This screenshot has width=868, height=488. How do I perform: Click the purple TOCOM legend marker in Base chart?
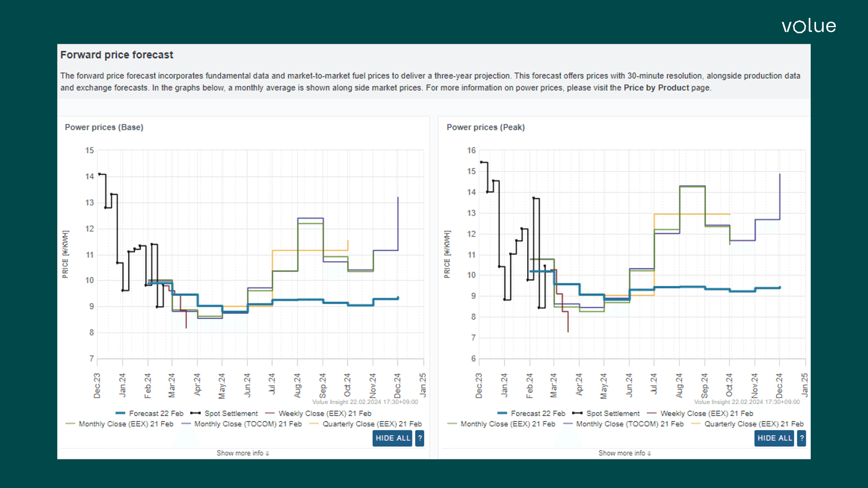pos(186,424)
